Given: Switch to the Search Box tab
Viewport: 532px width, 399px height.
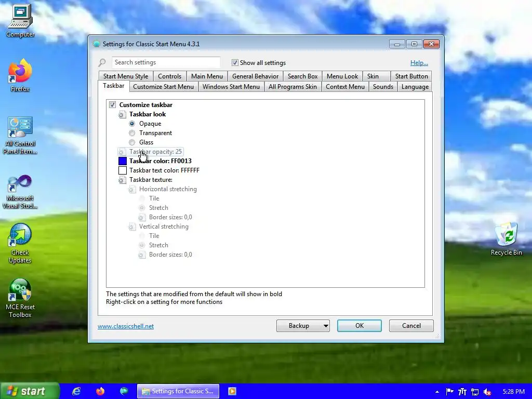Looking at the screenshot, I should pyautogui.click(x=303, y=76).
